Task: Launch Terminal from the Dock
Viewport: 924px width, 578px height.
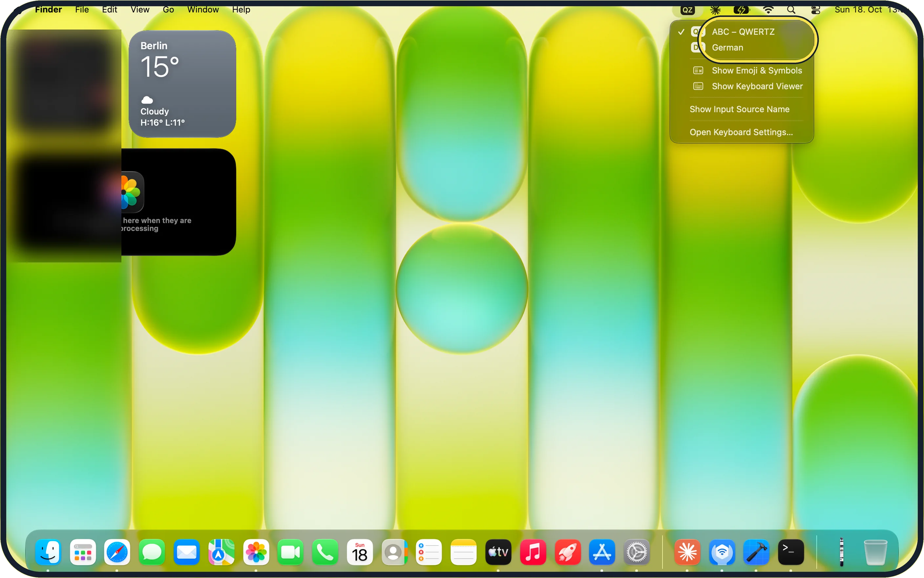Action: 790,552
